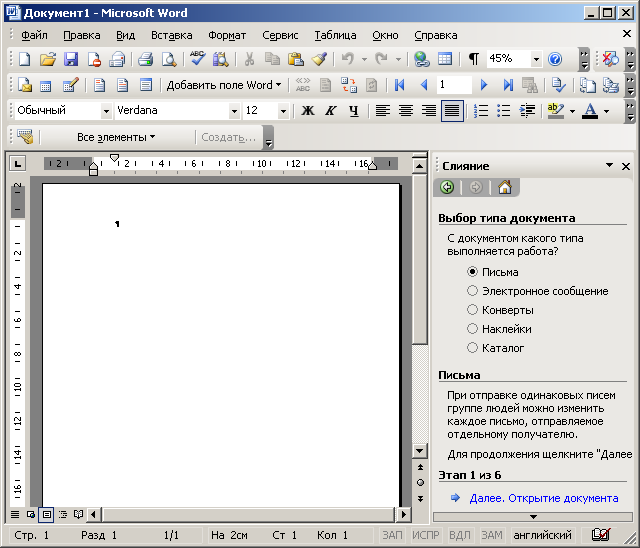Create a new blank document
The height and width of the screenshot is (548, 640).
click(x=24, y=60)
